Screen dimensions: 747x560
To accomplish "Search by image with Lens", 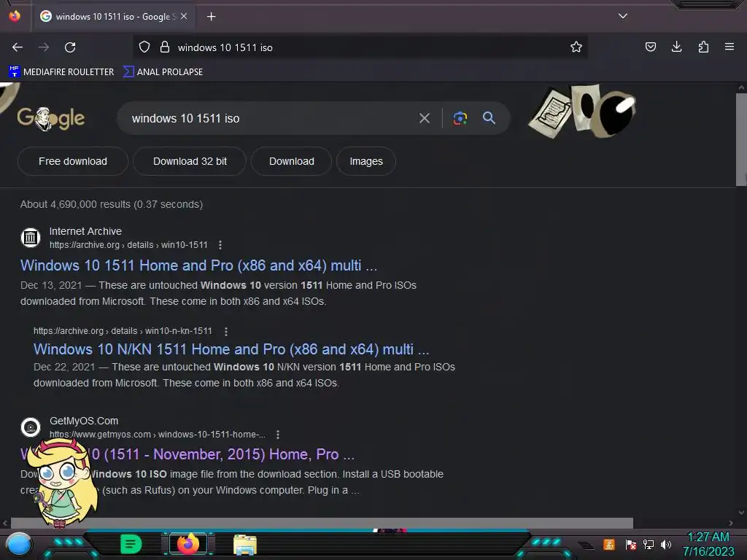I will (x=460, y=118).
